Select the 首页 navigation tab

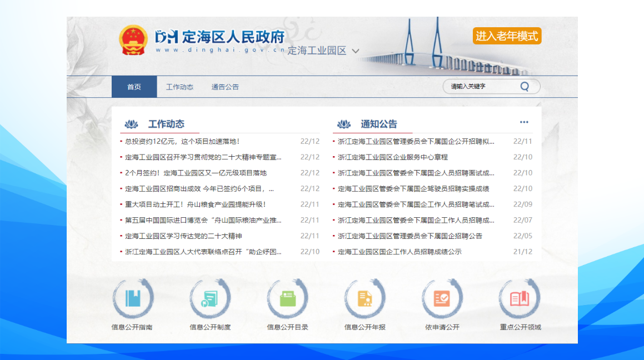[x=134, y=87]
